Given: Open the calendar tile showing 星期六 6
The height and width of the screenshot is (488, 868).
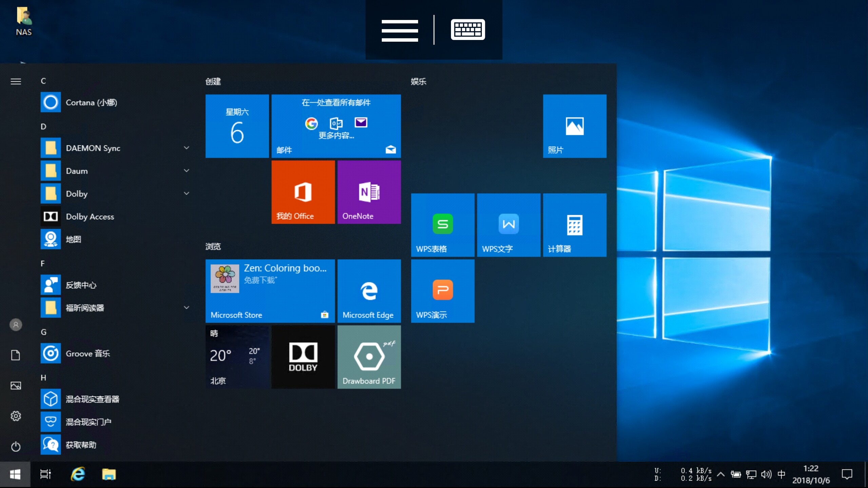Looking at the screenshot, I should 237,126.
